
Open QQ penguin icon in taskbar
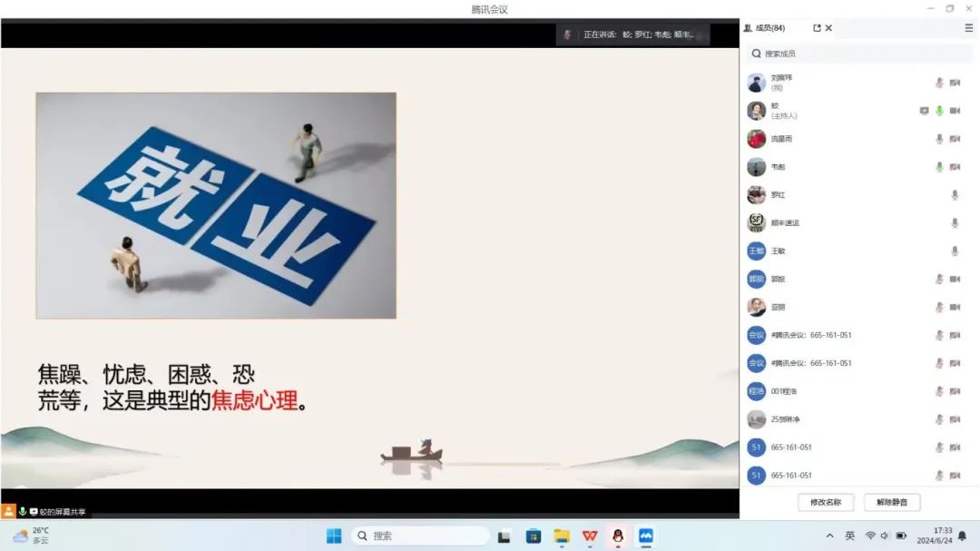point(618,536)
